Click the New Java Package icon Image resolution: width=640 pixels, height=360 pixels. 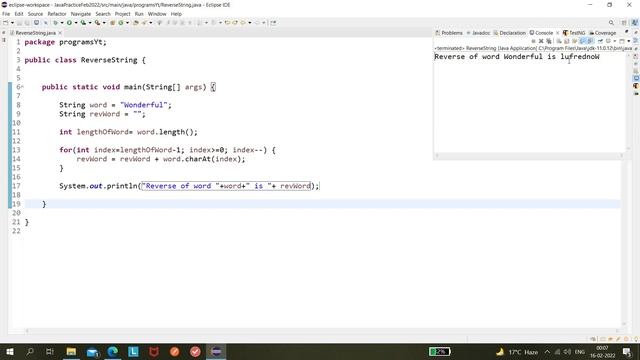(x=113, y=23)
